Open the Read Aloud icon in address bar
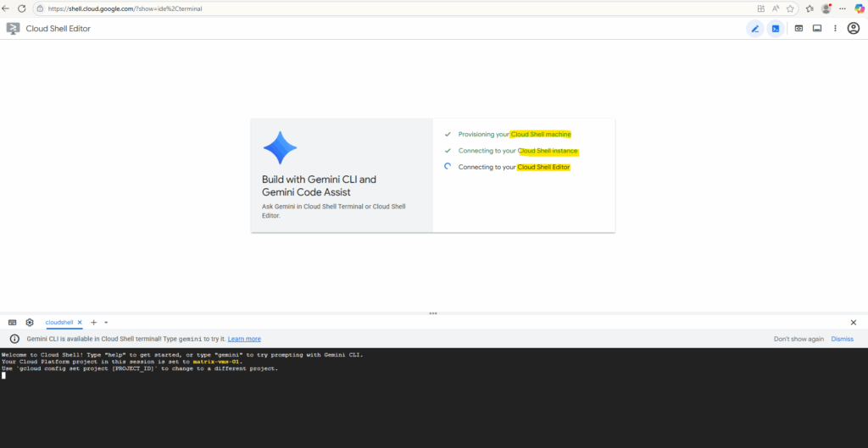This screenshot has height=448, width=868. [776, 8]
